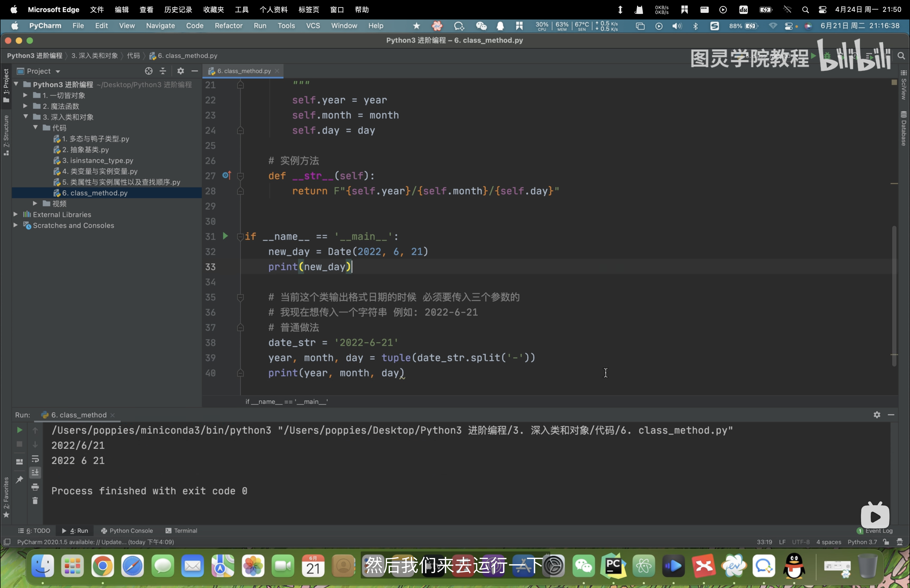
Task: Click the Python 3.7 interpreter in status bar
Action: (x=862, y=542)
